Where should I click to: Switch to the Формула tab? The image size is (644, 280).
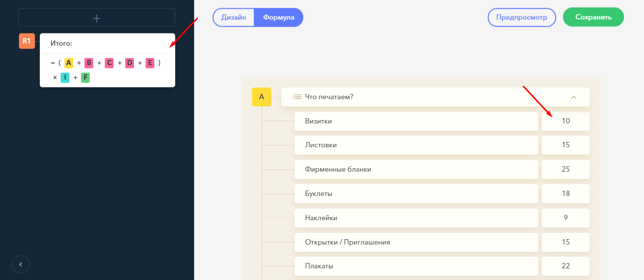tap(279, 17)
